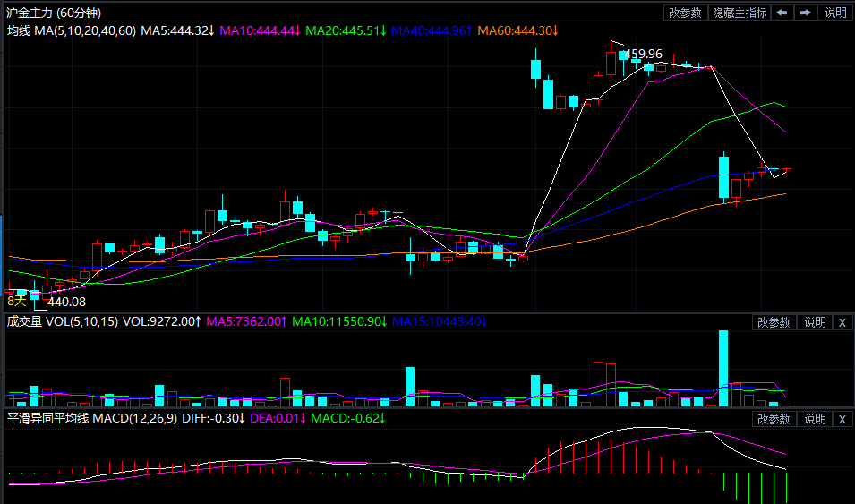Viewport: 855px width, 504px height.
Task: Click the 沪金主力 (60分钟) chart title
Action: (x=54, y=12)
